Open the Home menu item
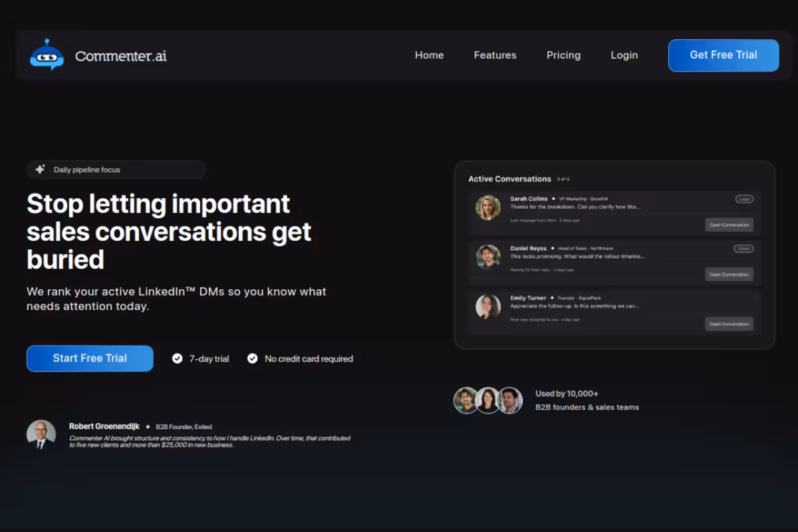798x532 pixels. pyautogui.click(x=429, y=55)
